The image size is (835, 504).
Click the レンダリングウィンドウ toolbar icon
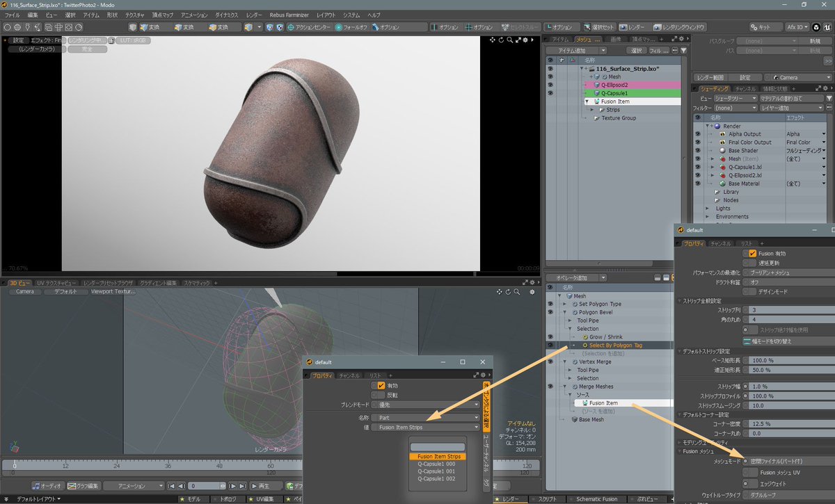658,27
